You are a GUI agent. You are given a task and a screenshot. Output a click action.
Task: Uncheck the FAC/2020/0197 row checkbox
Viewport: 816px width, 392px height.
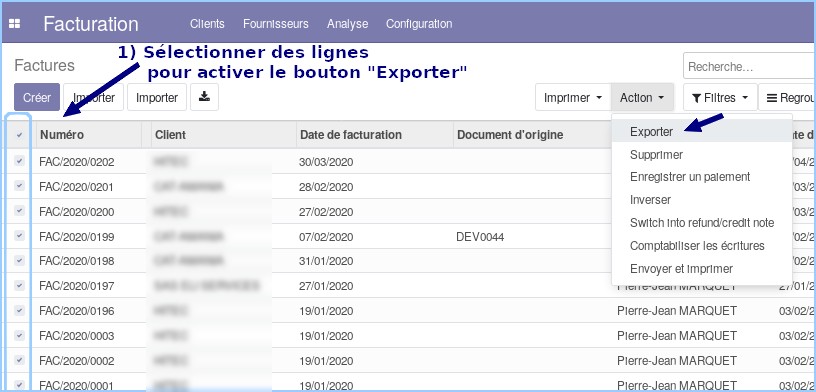click(x=19, y=285)
